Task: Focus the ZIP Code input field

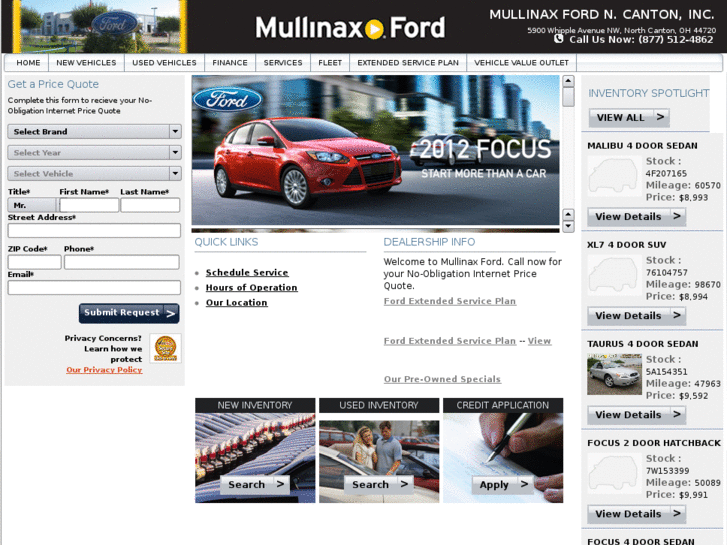Action: tap(34, 262)
